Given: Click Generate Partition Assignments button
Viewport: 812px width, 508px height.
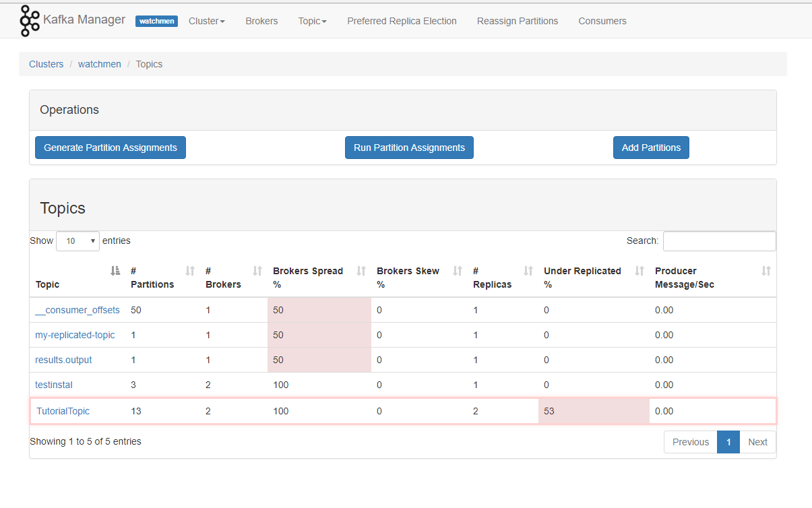Looking at the screenshot, I should click(x=111, y=148).
